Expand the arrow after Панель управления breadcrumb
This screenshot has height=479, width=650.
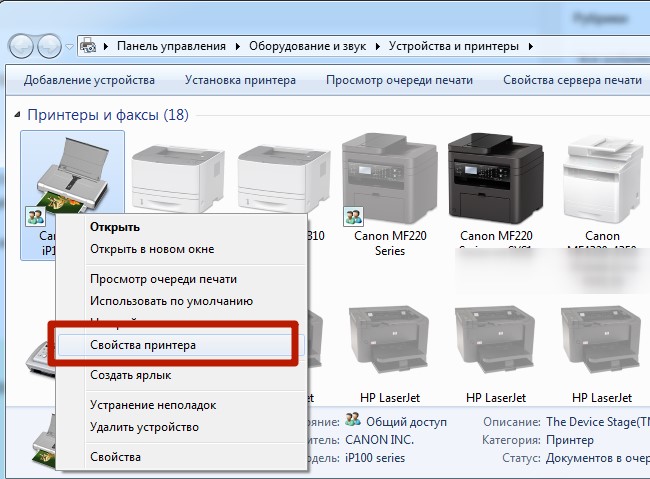coord(239,46)
